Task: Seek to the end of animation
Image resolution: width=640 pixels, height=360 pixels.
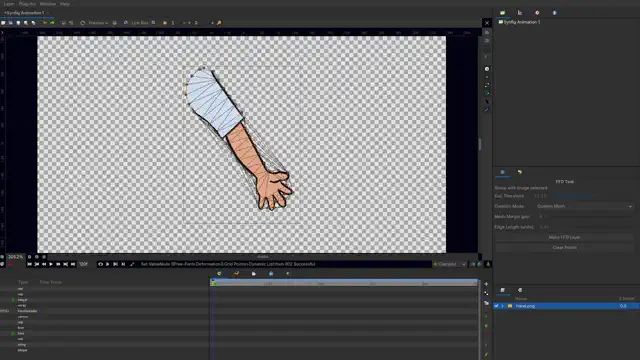Action: click(x=73, y=264)
